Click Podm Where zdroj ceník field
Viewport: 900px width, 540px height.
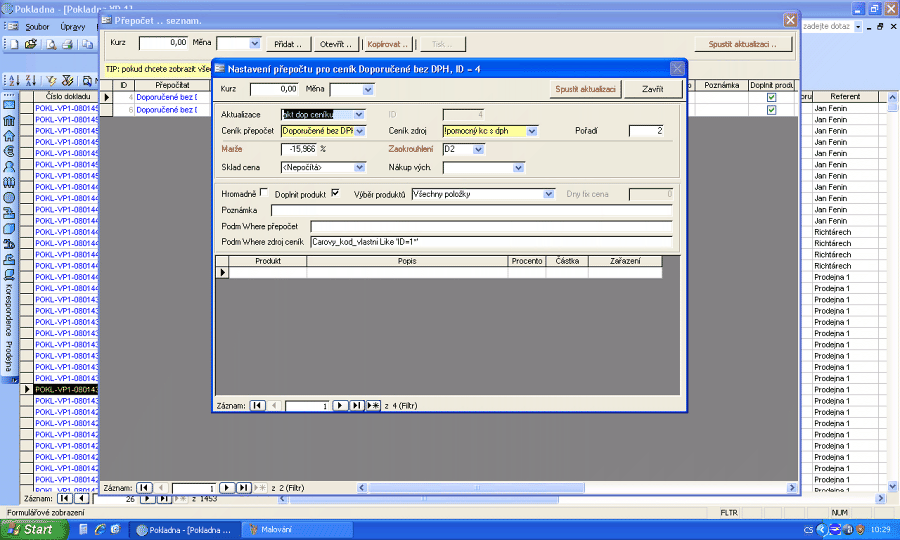pyautogui.click(x=491, y=242)
